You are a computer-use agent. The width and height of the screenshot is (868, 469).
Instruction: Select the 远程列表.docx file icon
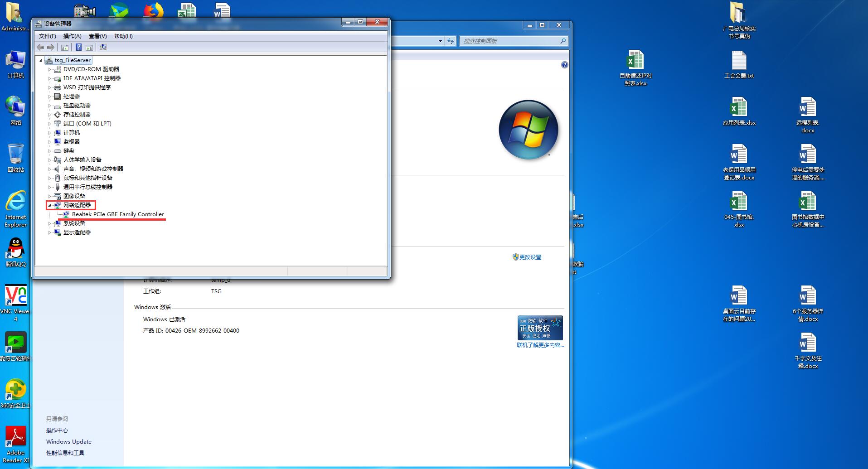[x=808, y=115]
